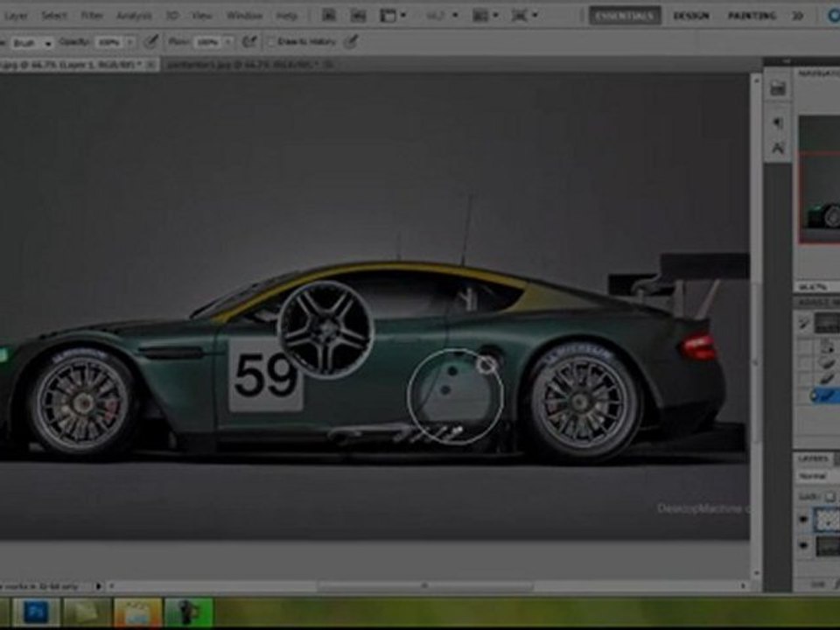The height and width of the screenshot is (630, 840).
Task: Select the Layers panel tab
Action: [x=813, y=459]
